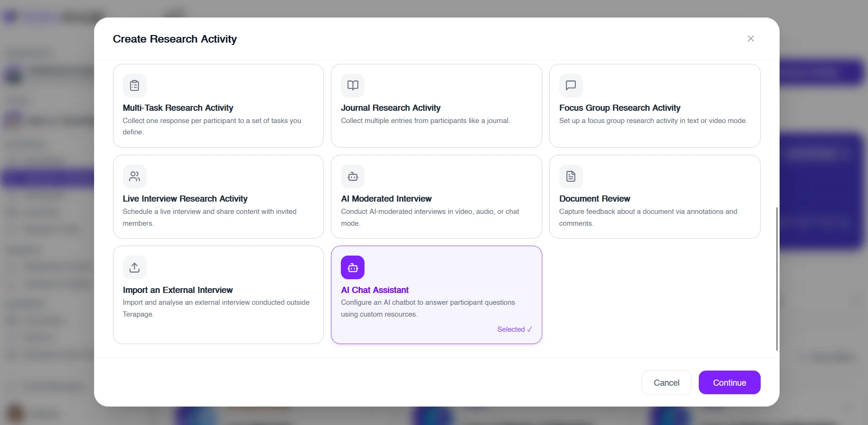Click description 'Collect multiple entries from participants'
Viewport: 868px width, 425px height.
pyautogui.click(x=425, y=121)
